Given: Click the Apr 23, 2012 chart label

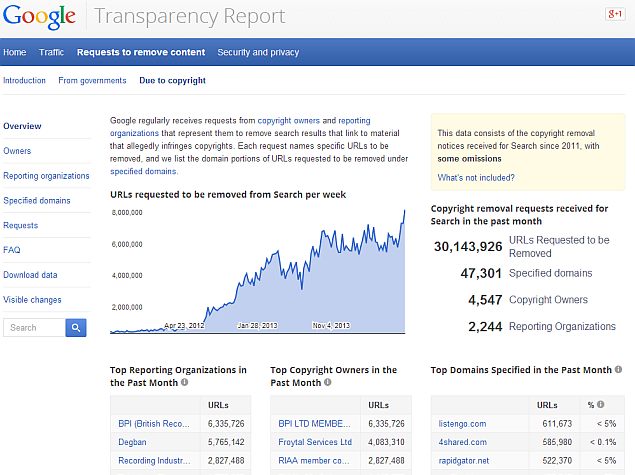Looking at the screenshot, I should click(x=184, y=325).
